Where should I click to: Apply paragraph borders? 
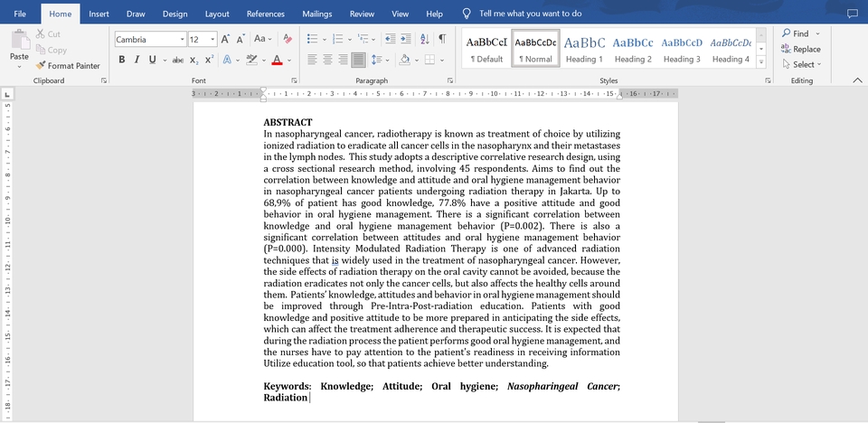pos(429,60)
